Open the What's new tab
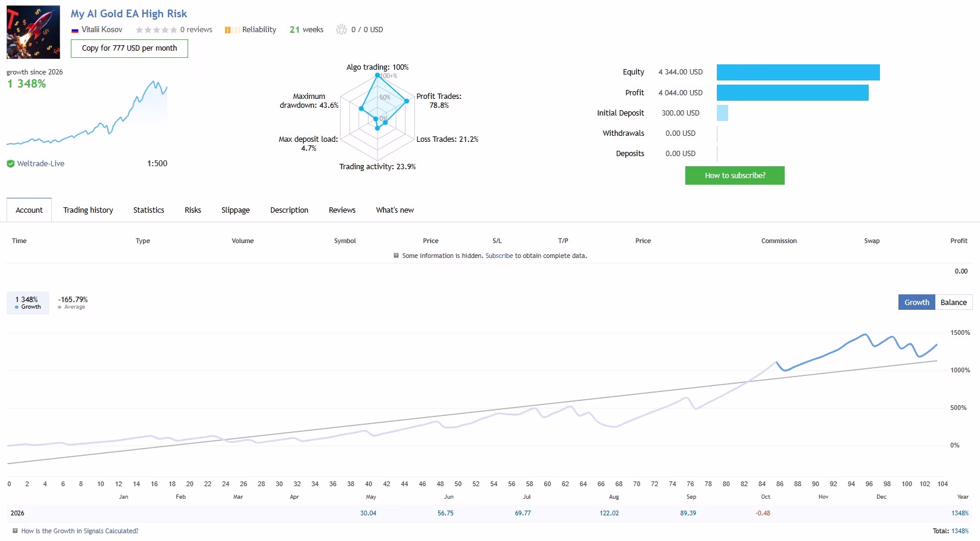 coord(395,210)
